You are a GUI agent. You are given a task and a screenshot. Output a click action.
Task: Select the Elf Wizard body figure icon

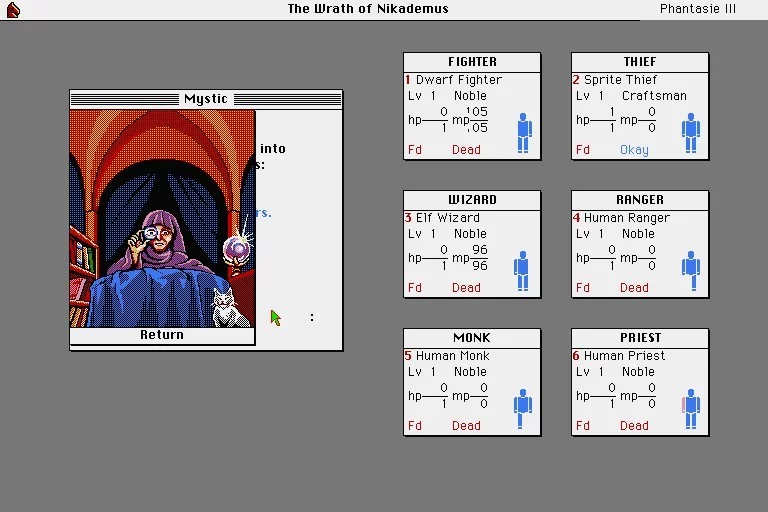click(x=522, y=271)
